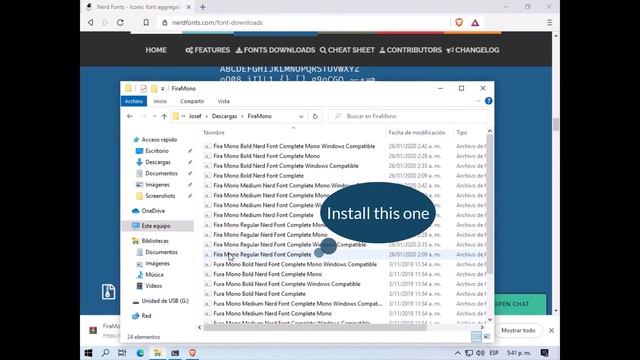Viewport: 640px width, 360px height.
Task: Open taskbar search icon
Action: tap(105, 353)
